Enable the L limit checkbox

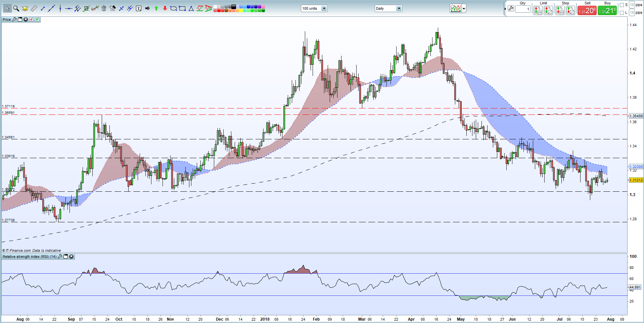[x=622, y=13]
